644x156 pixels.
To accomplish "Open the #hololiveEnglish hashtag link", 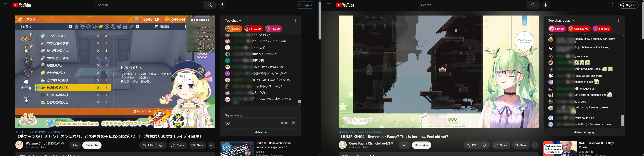I will pyautogui.click(x=373, y=132).
